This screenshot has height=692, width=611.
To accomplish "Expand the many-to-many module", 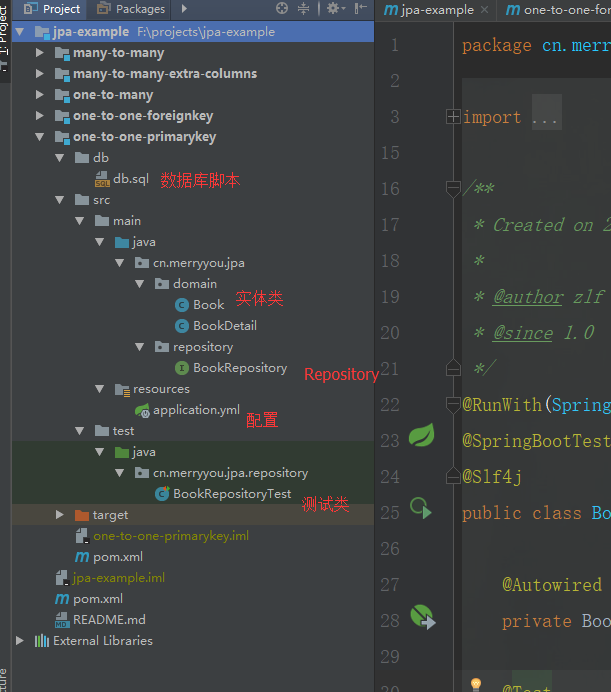I will [40, 53].
